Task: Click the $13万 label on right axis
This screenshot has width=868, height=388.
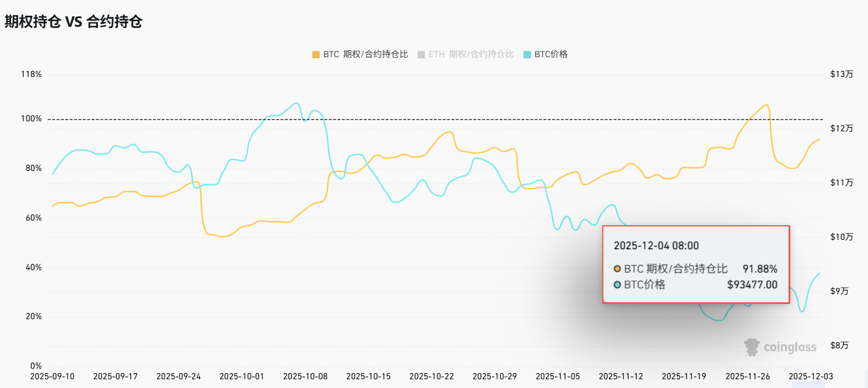Action: click(x=842, y=75)
